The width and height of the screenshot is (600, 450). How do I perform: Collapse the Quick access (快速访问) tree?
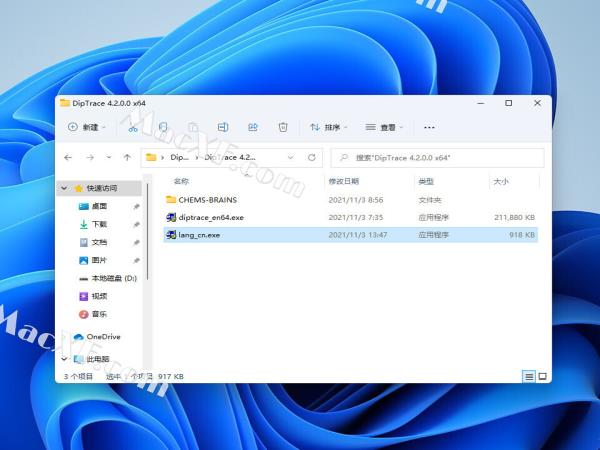pos(64,188)
